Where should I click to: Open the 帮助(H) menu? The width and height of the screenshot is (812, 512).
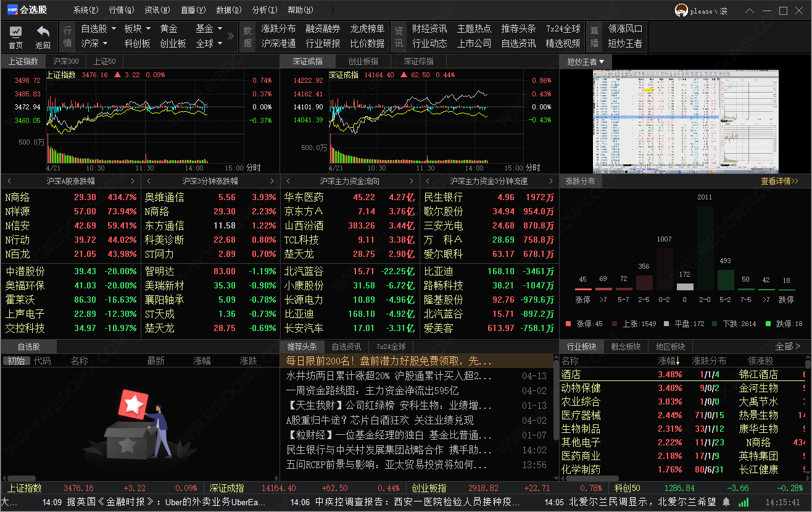point(300,10)
